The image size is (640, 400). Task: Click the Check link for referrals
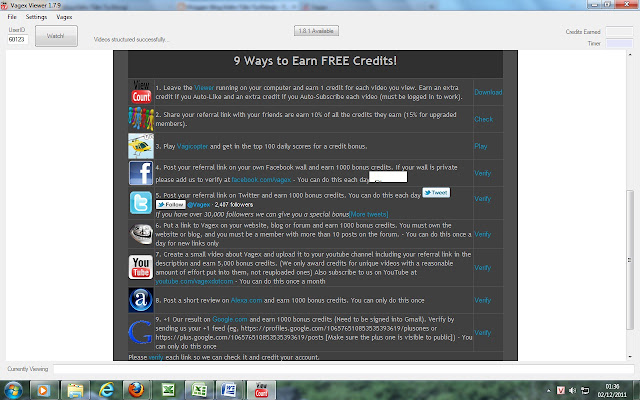tap(483, 119)
